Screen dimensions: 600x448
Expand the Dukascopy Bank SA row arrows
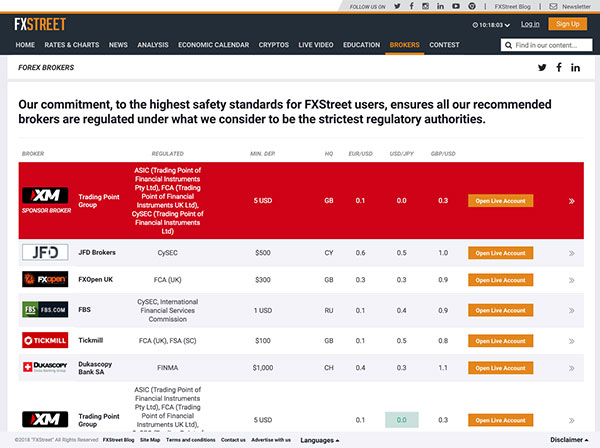point(571,368)
